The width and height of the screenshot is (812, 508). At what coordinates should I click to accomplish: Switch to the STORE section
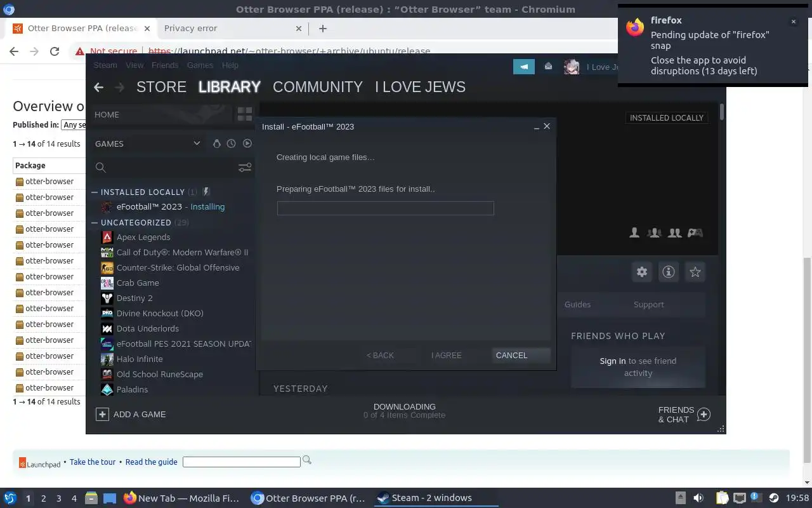point(161,87)
